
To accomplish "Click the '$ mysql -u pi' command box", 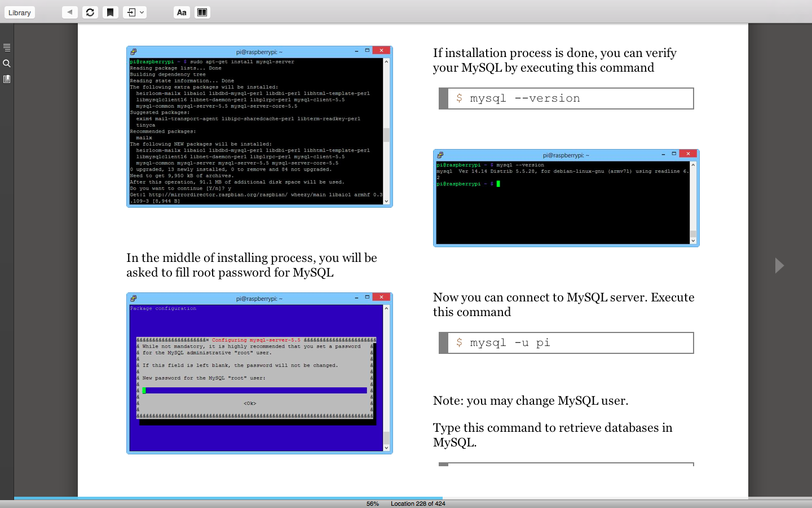I will coord(566,343).
